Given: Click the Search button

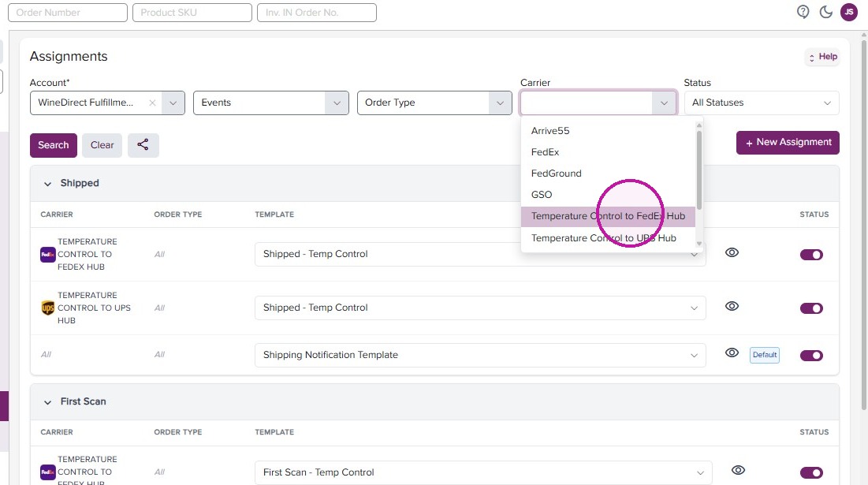Looking at the screenshot, I should click(54, 145).
